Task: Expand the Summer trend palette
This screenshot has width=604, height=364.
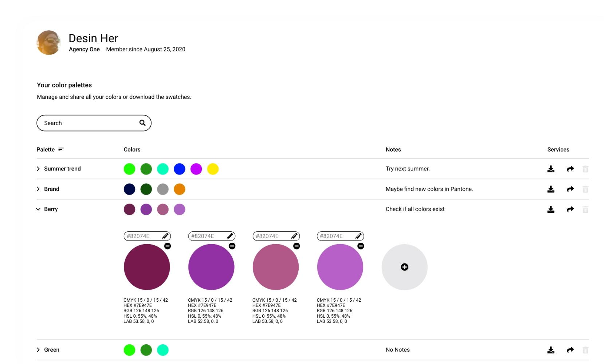Action: point(38,169)
